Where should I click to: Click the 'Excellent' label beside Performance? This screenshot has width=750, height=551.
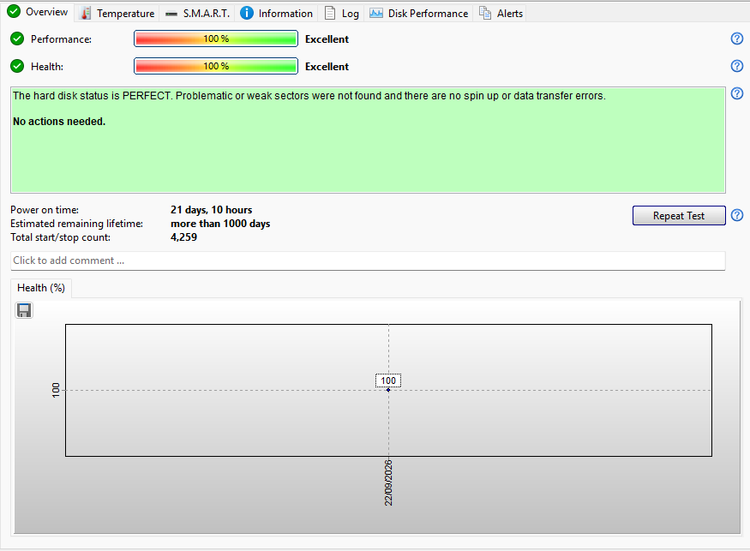point(327,39)
